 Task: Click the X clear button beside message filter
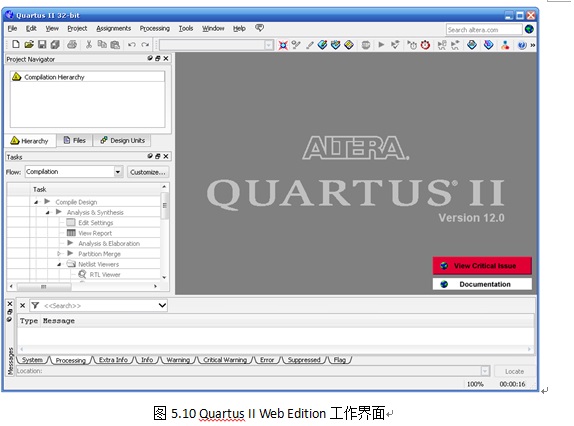pyautogui.click(x=22, y=305)
